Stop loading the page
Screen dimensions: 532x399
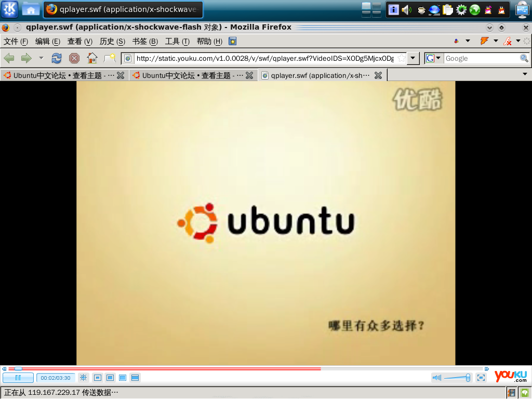click(x=74, y=58)
